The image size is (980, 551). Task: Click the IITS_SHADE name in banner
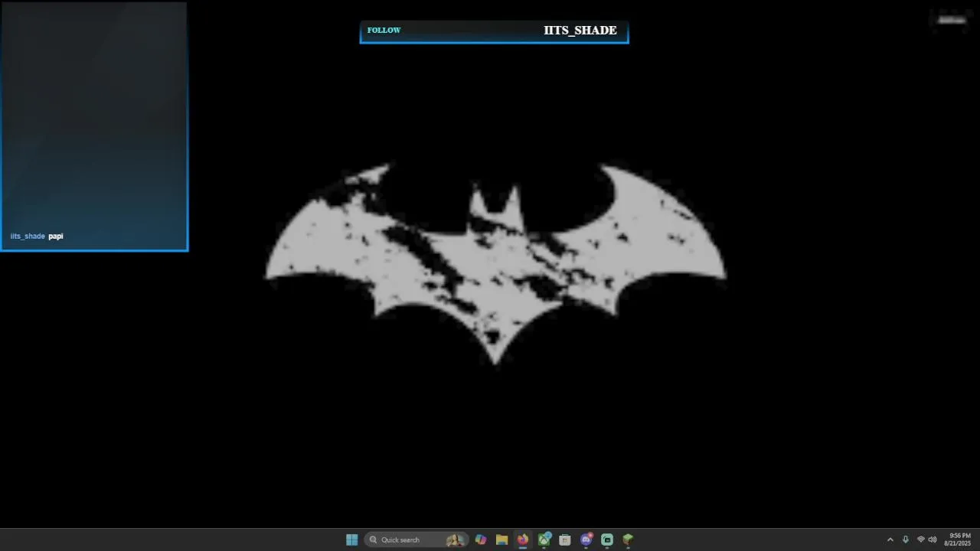pyautogui.click(x=580, y=31)
